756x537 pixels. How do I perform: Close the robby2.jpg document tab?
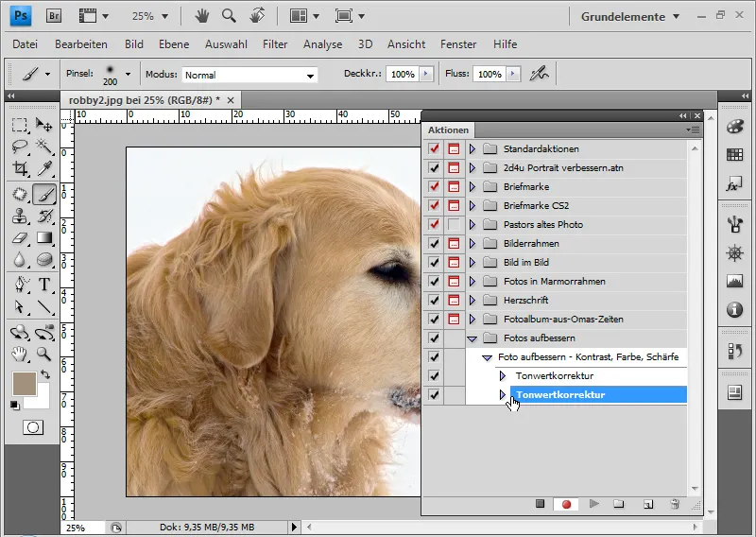click(231, 100)
